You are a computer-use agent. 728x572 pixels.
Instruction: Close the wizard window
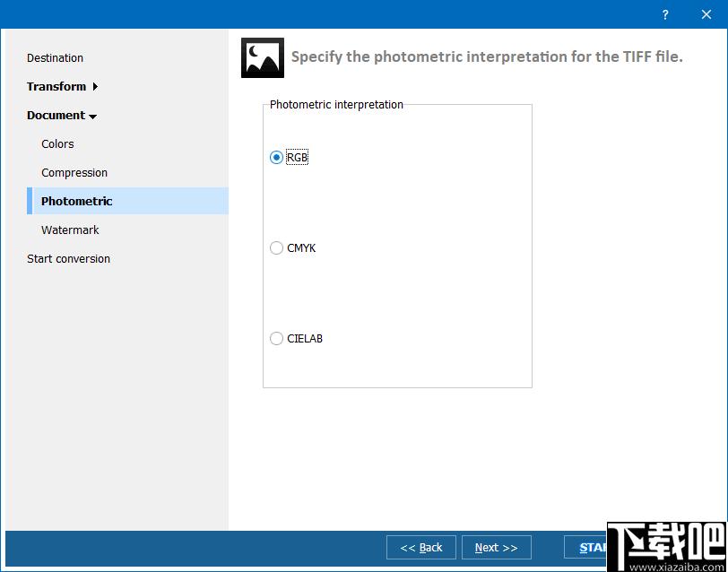[706, 15]
